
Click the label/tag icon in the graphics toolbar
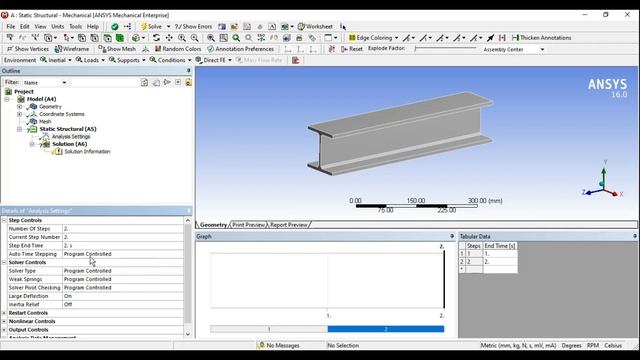(312, 38)
